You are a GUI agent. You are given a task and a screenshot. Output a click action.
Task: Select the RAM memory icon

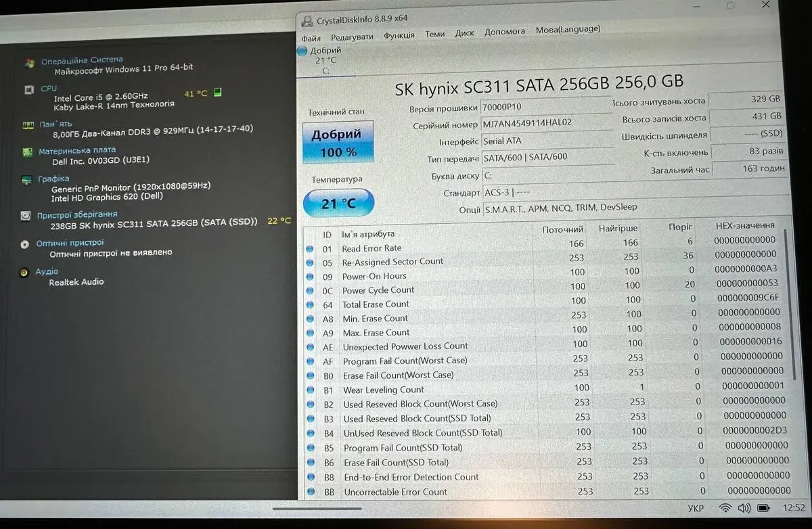pos(28,125)
